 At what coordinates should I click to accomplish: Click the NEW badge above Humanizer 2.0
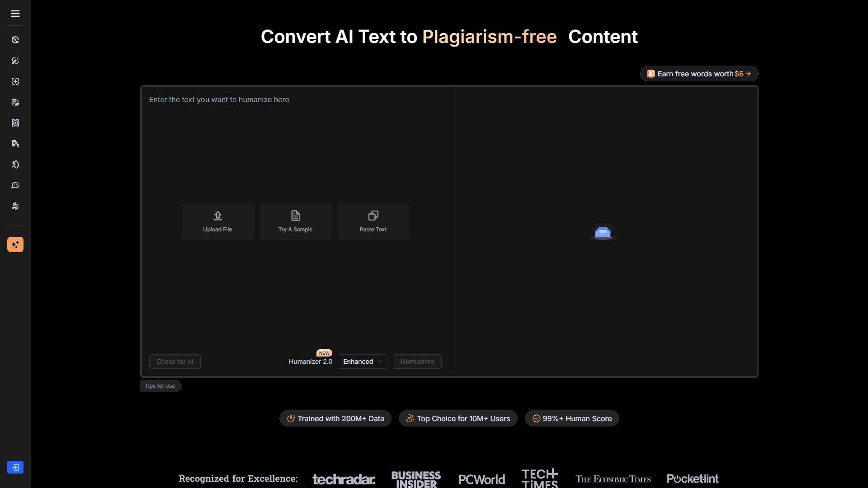[324, 353]
